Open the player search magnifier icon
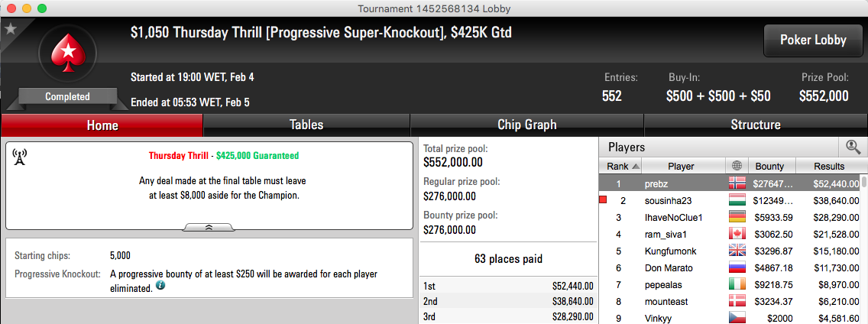The height and width of the screenshot is (324, 868). click(853, 147)
